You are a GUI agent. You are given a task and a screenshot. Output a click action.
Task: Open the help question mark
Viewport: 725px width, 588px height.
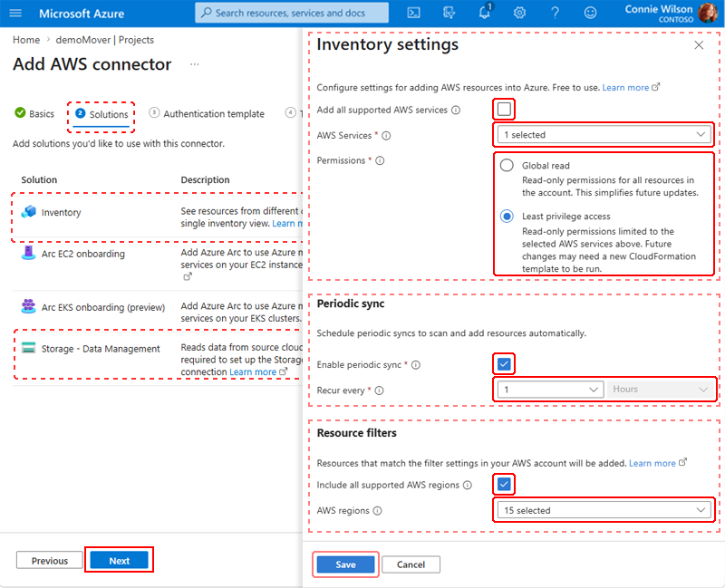(555, 13)
